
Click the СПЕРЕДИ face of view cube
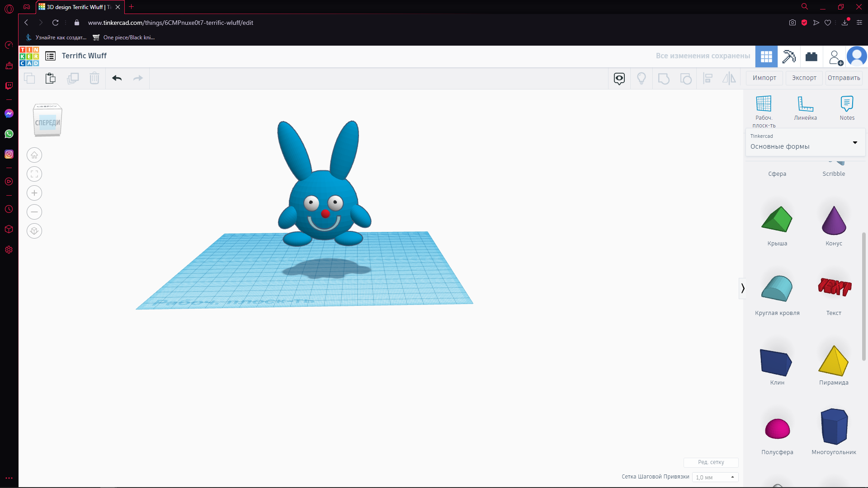coord(47,122)
